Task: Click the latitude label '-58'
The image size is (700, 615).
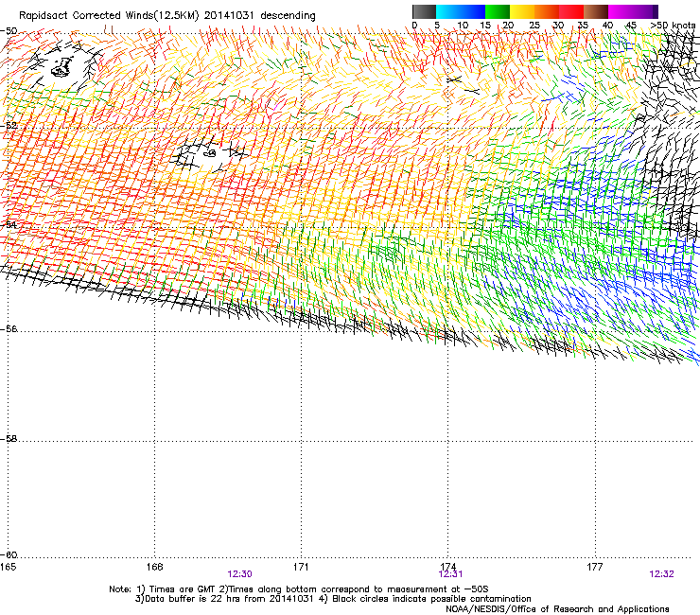Action: 9,439
